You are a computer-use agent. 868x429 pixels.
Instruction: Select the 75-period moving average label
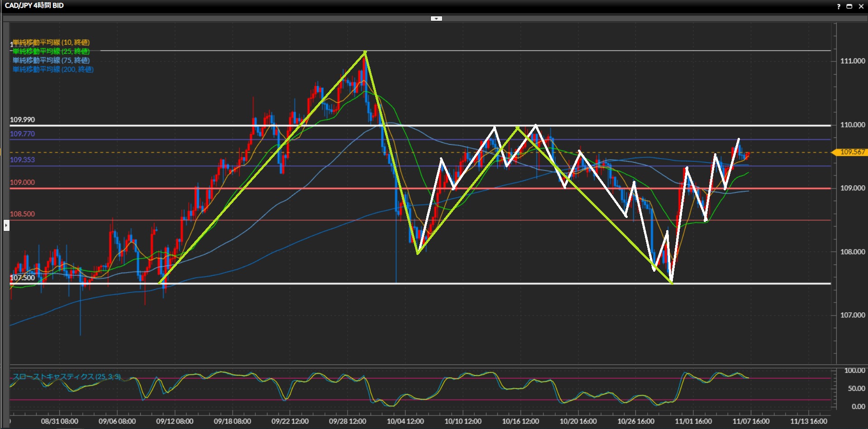tap(51, 61)
